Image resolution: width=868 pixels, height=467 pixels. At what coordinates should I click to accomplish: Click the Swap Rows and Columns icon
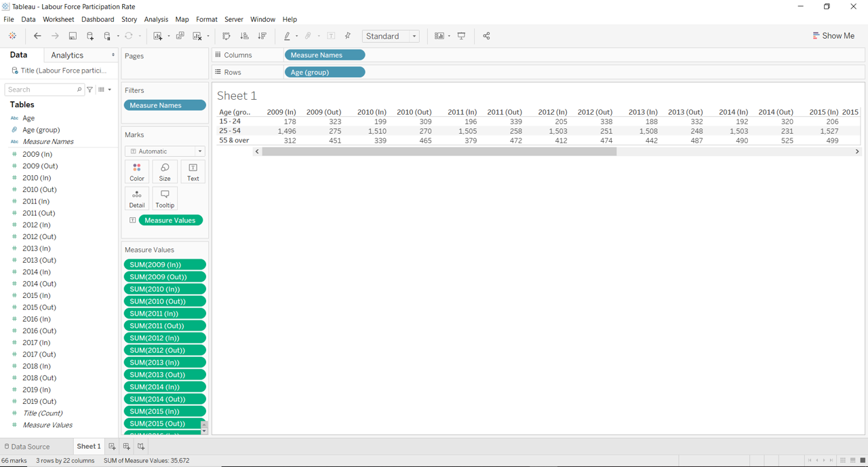point(226,36)
